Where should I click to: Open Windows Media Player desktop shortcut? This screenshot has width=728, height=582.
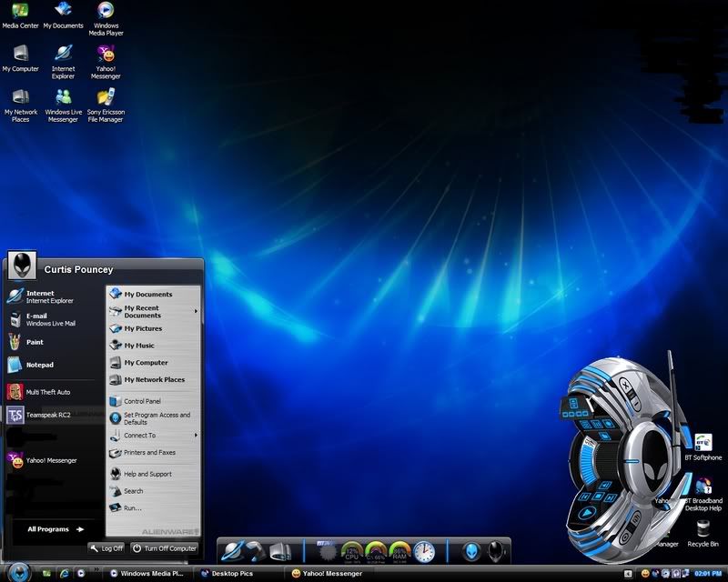click(x=106, y=19)
